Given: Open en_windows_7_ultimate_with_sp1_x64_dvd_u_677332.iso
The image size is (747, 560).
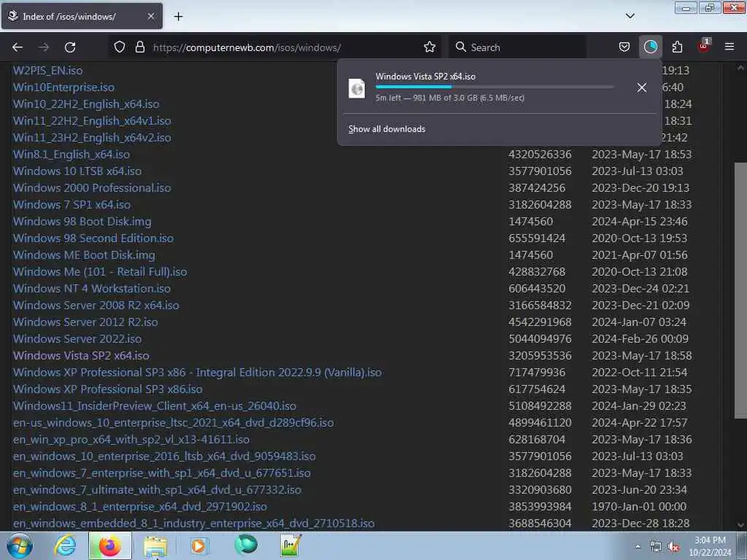Looking at the screenshot, I should click(x=158, y=489).
